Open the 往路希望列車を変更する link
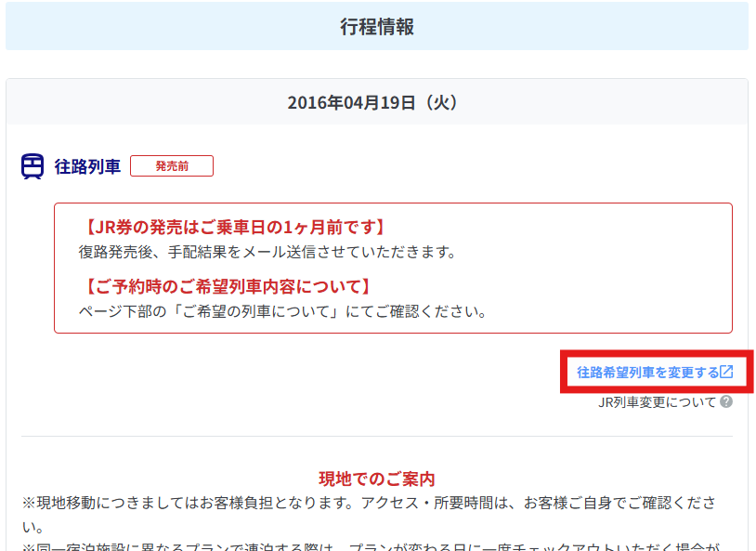 [x=655, y=372]
